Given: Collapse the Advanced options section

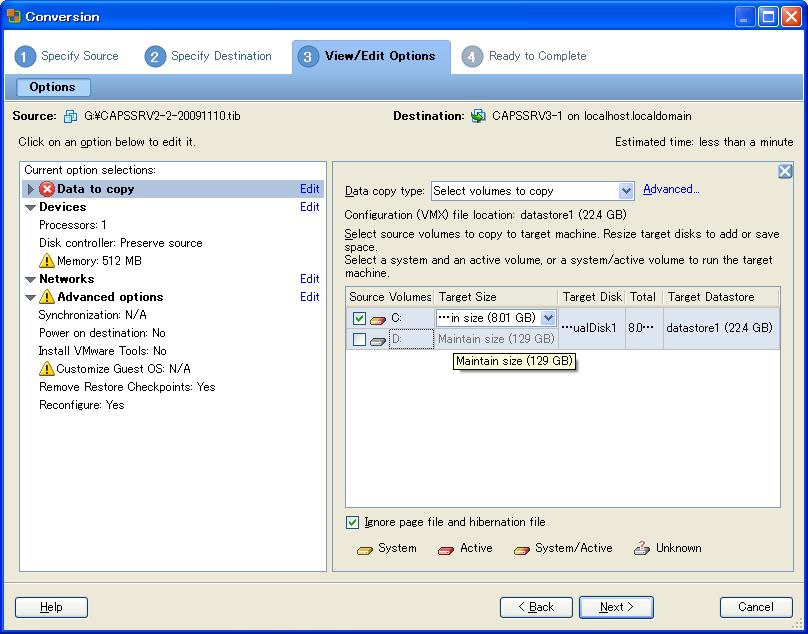Looking at the screenshot, I should [x=30, y=297].
